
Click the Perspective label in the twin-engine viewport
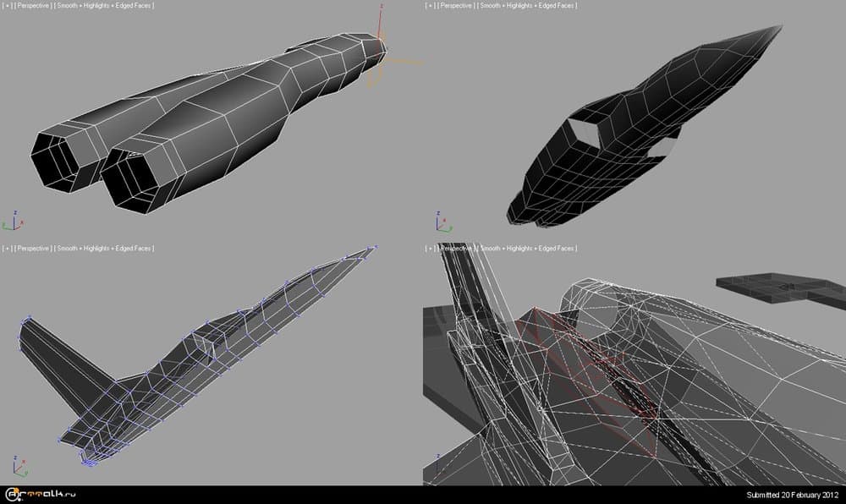tap(33, 6)
